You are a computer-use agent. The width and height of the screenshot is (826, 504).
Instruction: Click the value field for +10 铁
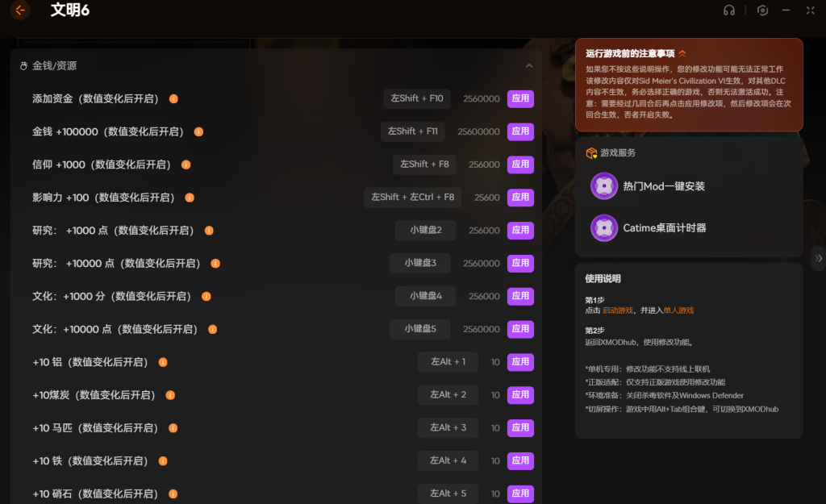coord(495,460)
